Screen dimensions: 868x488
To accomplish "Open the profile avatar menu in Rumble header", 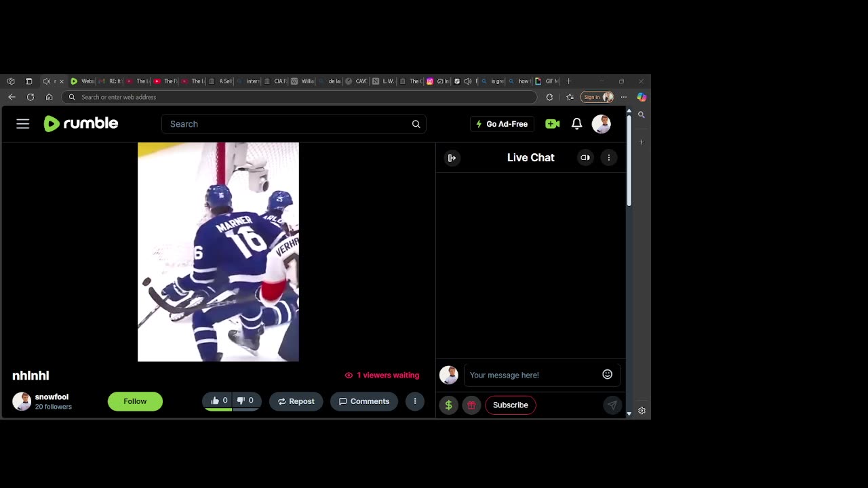I will pos(601,124).
